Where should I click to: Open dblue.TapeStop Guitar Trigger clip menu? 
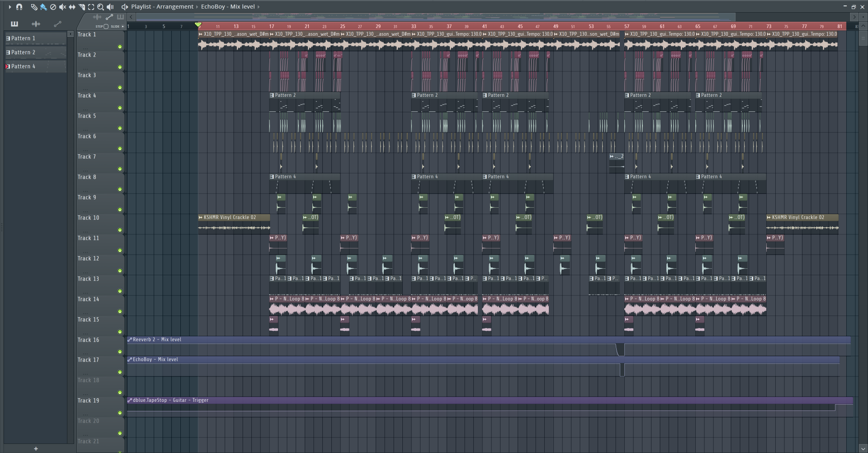pos(130,400)
